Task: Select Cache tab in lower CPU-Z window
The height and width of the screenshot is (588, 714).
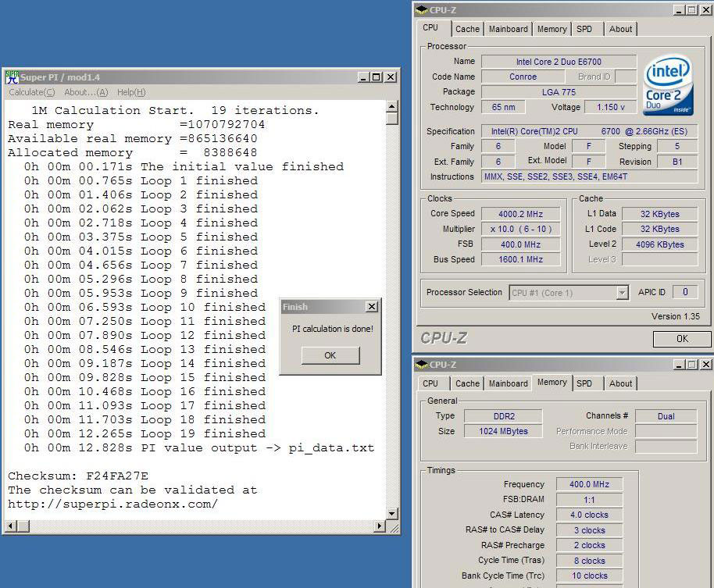Action: pyautogui.click(x=467, y=383)
